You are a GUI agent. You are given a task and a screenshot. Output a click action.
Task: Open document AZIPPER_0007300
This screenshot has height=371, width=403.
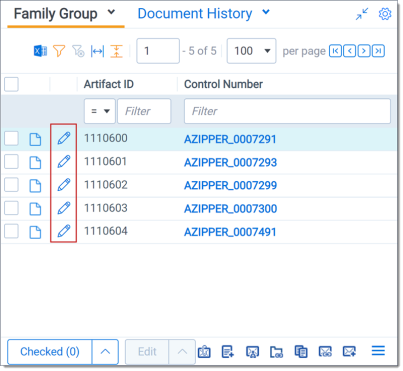230,209
